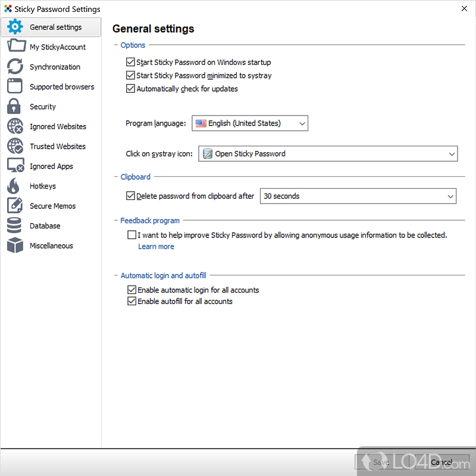This screenshot has width=476, height=476.
Task: Click the Learn more link
Action: (x=156, y=246)
